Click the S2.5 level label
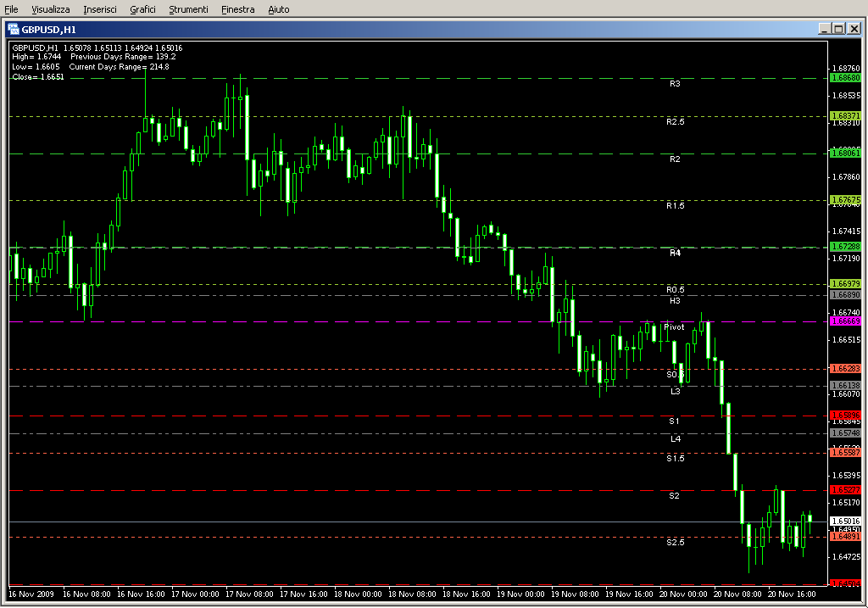This screenshot has height=608, width=868. coord(676,542)
